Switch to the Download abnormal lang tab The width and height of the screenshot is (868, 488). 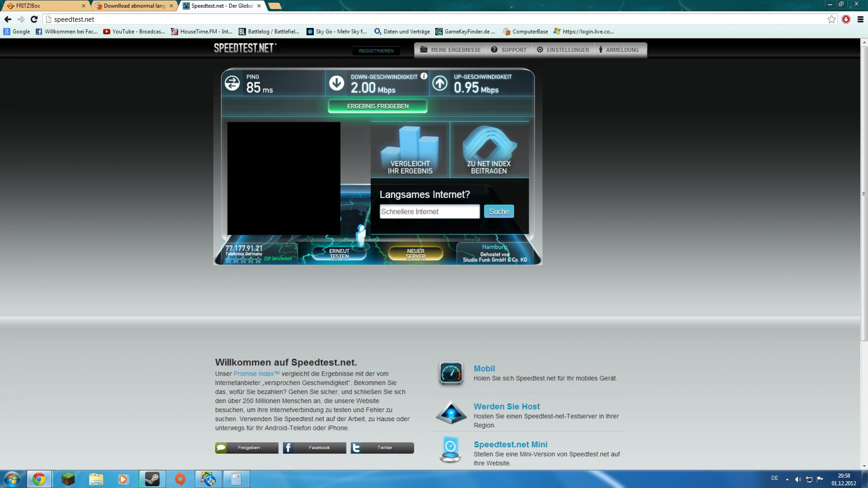(x=134, y=6)
